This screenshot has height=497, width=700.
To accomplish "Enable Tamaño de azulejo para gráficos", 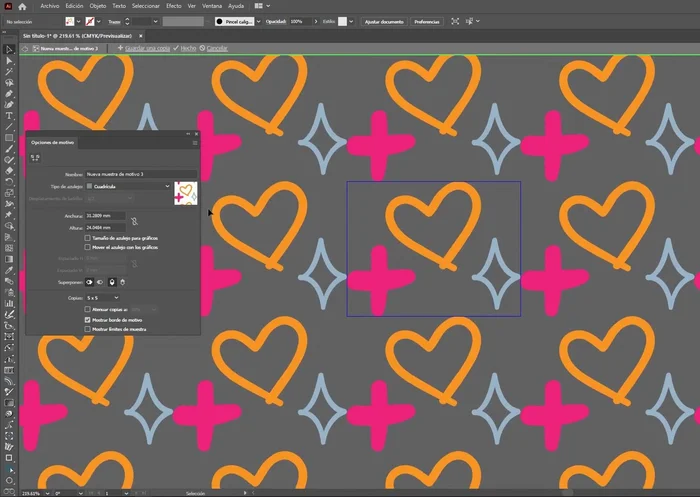I will click(x=88, y=237).
